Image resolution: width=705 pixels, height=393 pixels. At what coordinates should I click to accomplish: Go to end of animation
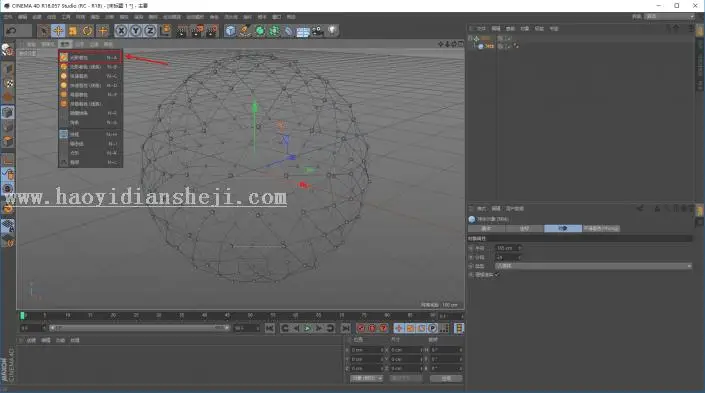click(345, 328)
